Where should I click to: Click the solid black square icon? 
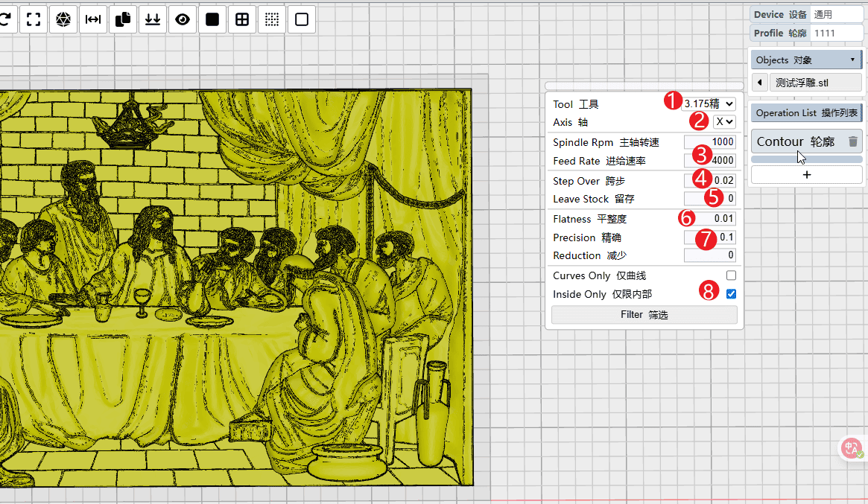212,20
